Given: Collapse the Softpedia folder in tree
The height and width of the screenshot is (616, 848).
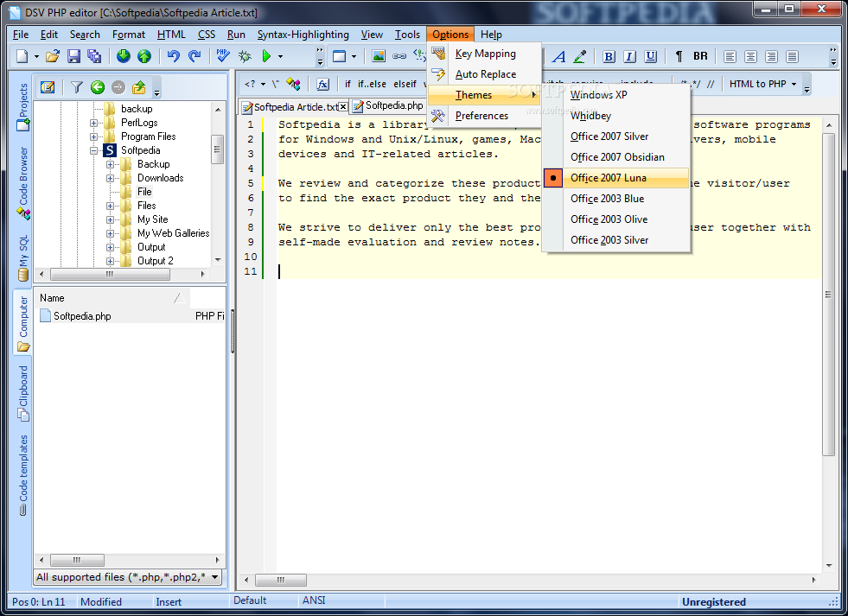Looking at the screenshot, I should point(93,150).
